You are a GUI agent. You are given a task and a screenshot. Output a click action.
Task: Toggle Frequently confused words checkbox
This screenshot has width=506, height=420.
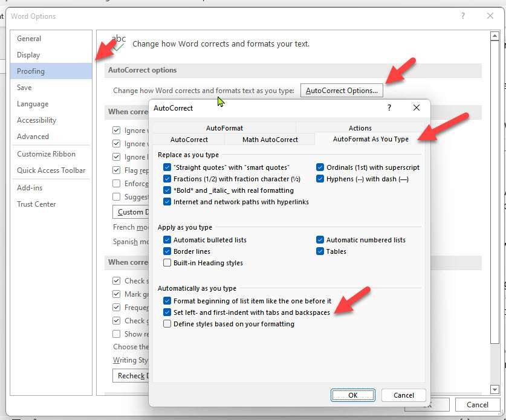(x=116, y=307)
